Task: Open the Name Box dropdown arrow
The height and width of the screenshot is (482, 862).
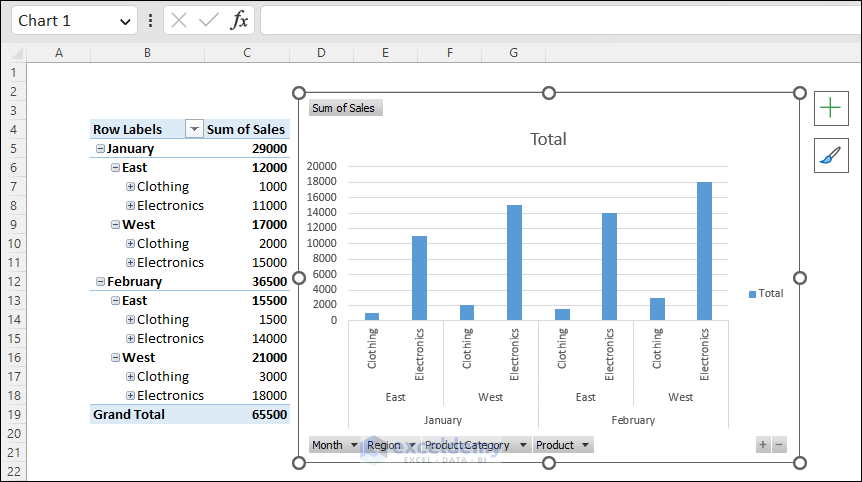Action: pos(125,21)
